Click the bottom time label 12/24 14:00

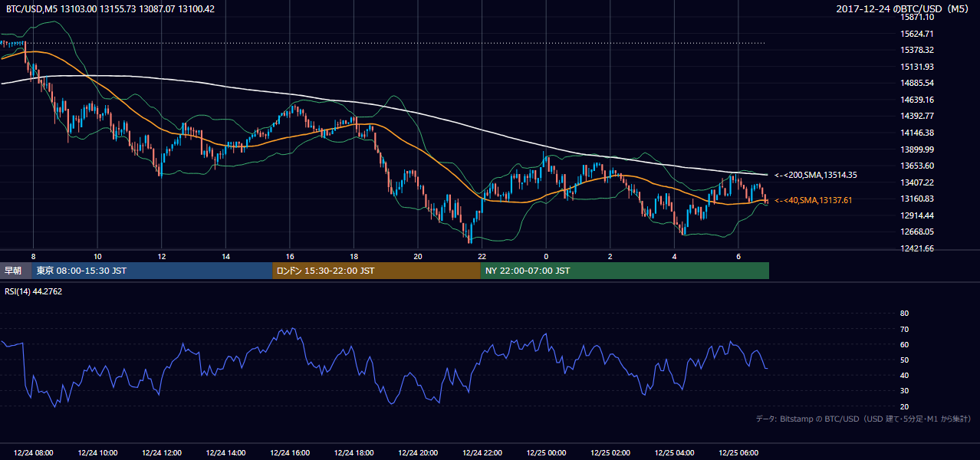coord(226,453)
